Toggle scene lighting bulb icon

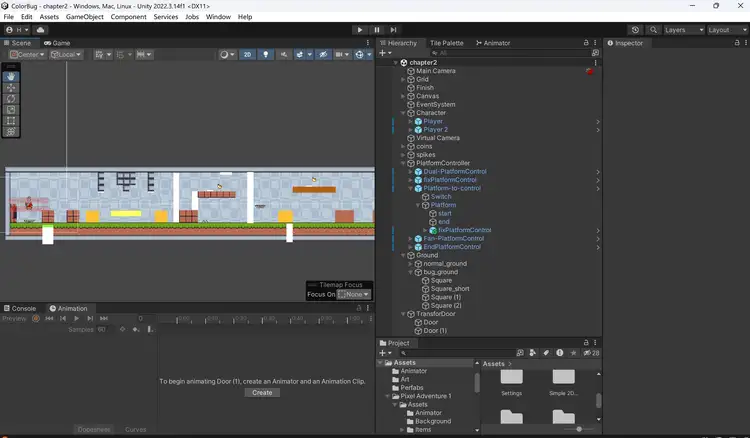pos(266,54)
